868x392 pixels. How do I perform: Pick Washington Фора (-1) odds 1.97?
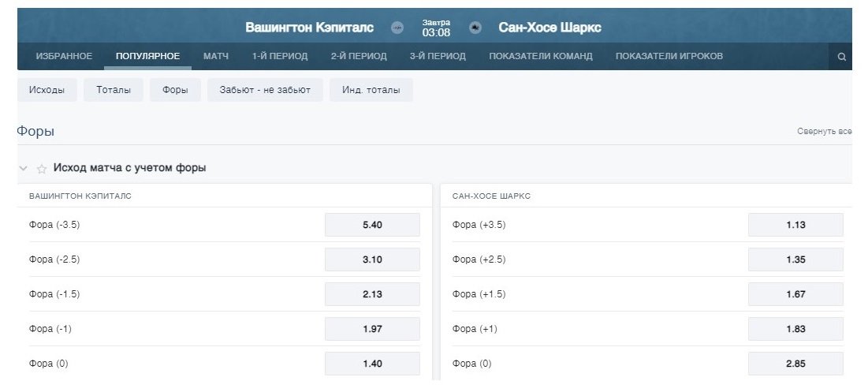[x=373, y=329]
